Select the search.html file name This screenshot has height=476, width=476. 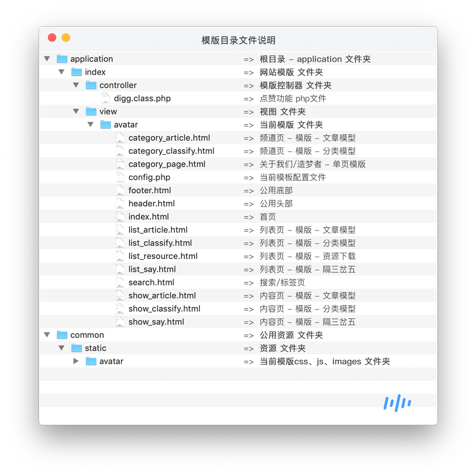click(151, 282)
